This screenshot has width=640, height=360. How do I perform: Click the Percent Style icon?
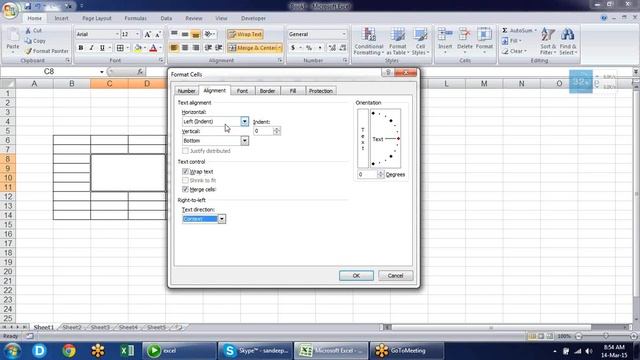tap(309, 48)
